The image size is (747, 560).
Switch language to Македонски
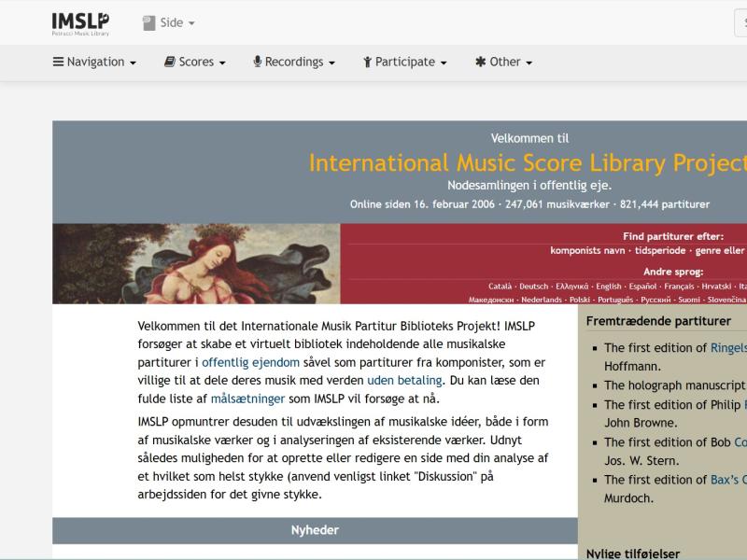coord(491,300)
